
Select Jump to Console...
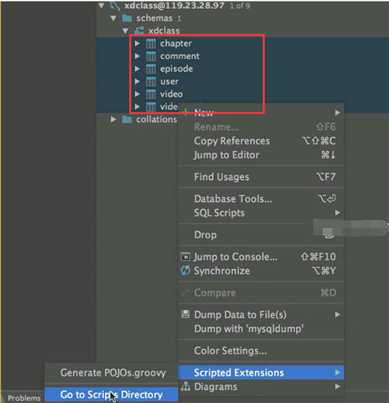click(x=260, y=257)
